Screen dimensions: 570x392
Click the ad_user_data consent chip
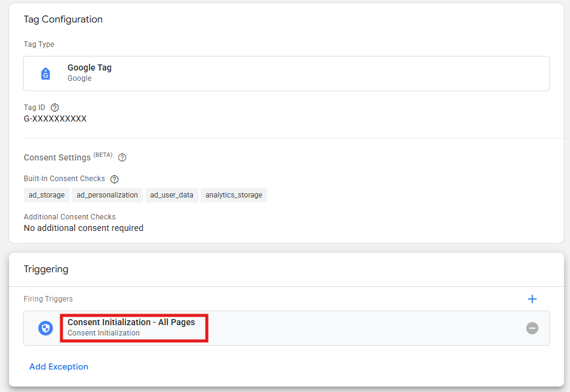click(x=172, y=195)
